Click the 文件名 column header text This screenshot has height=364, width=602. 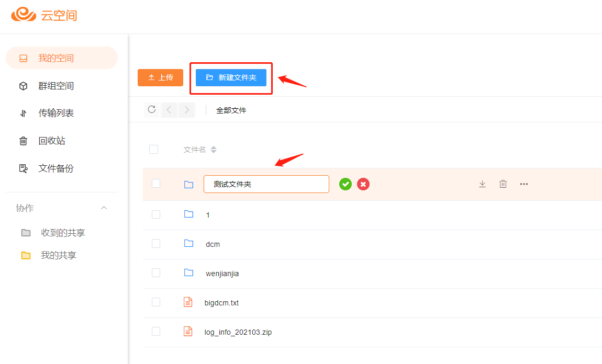click(x=195, y=150)
